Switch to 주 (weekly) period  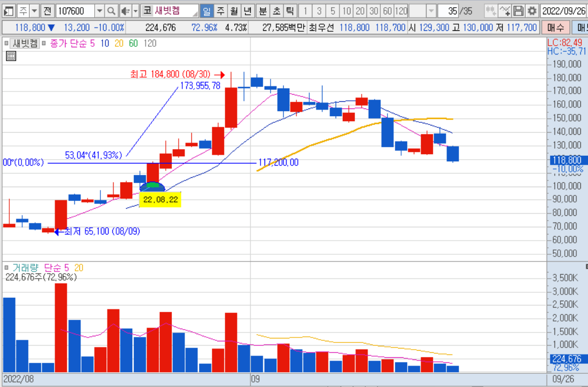[220, 11]
